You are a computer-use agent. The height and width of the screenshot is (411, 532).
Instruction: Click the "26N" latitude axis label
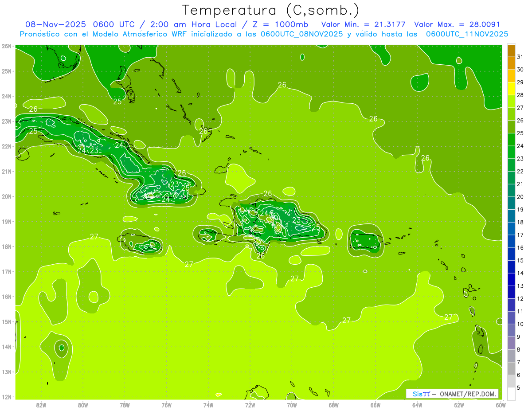tap(6, 46)
